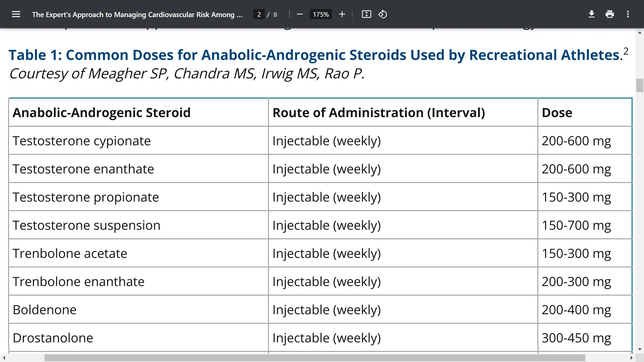Click the Table 1 heading text
The width and height of the screenshot is (644, 362).
[315, 55]
